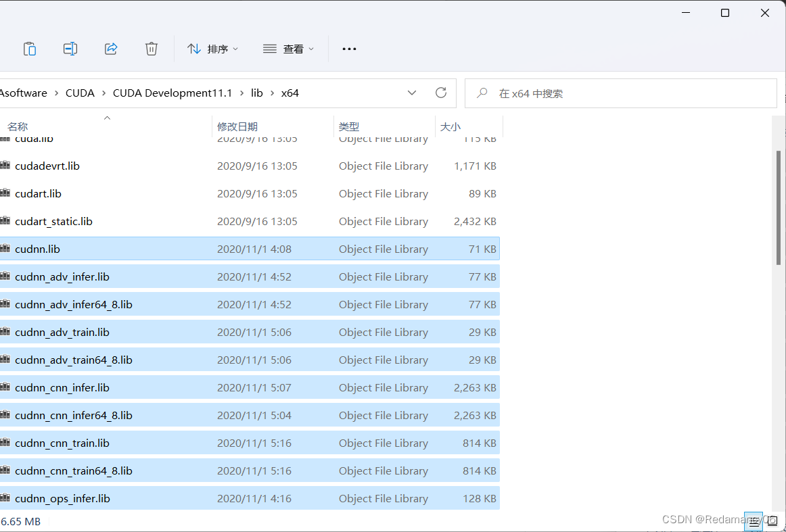Navigate to CUDA breadcrumb
The image size is (786, 532).
click(x=80, y=93)
